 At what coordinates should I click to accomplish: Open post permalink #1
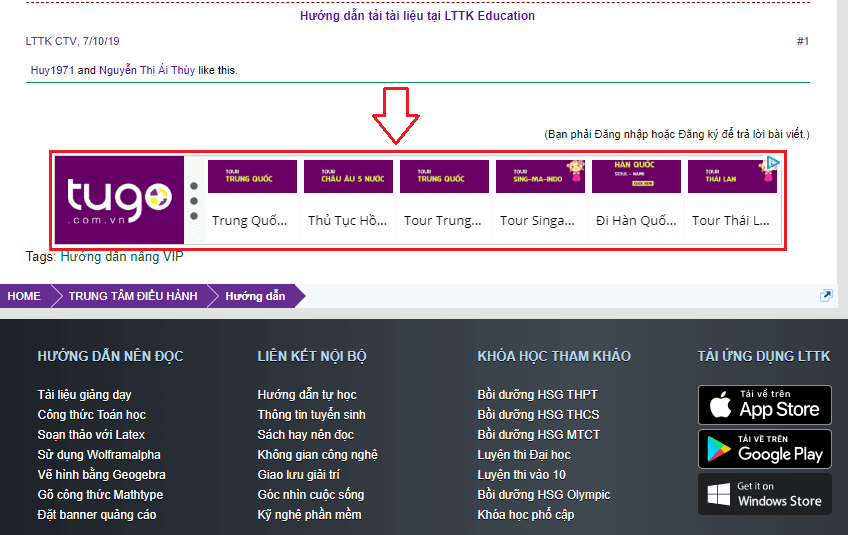coord(803,41)
